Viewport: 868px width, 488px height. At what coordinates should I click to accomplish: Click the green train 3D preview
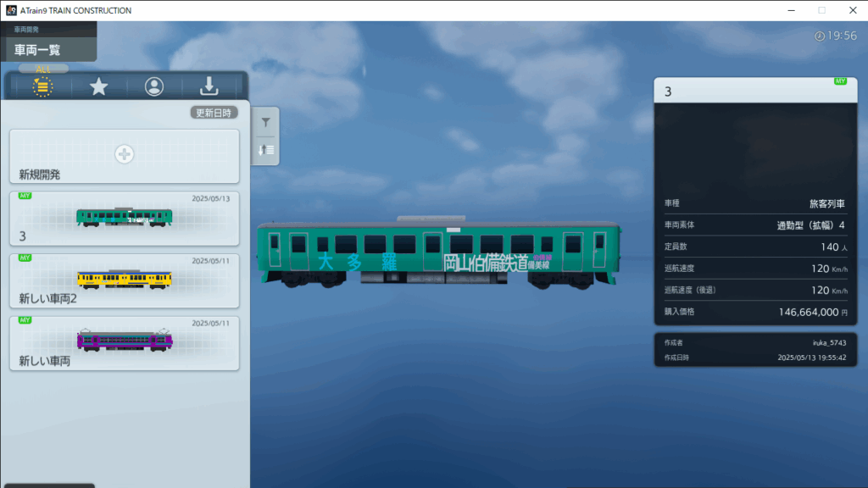pyautogui.click(x=438, y=251)
